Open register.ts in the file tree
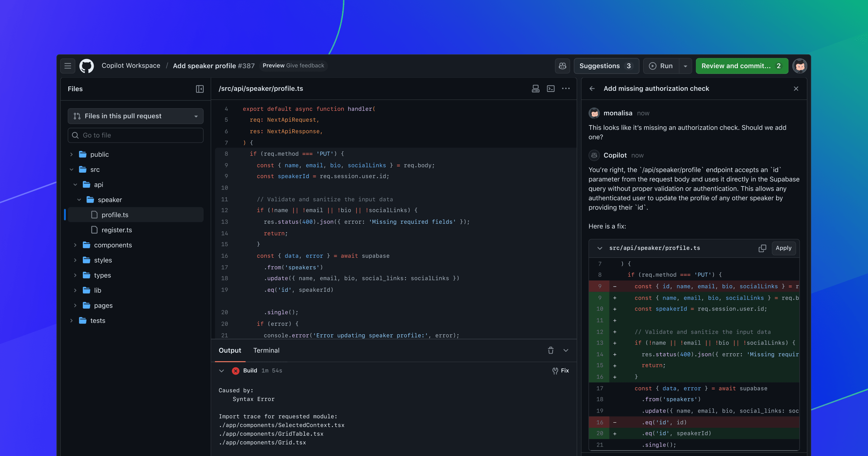Viewport: 868px width, 456px height. [x=116, y=230]
